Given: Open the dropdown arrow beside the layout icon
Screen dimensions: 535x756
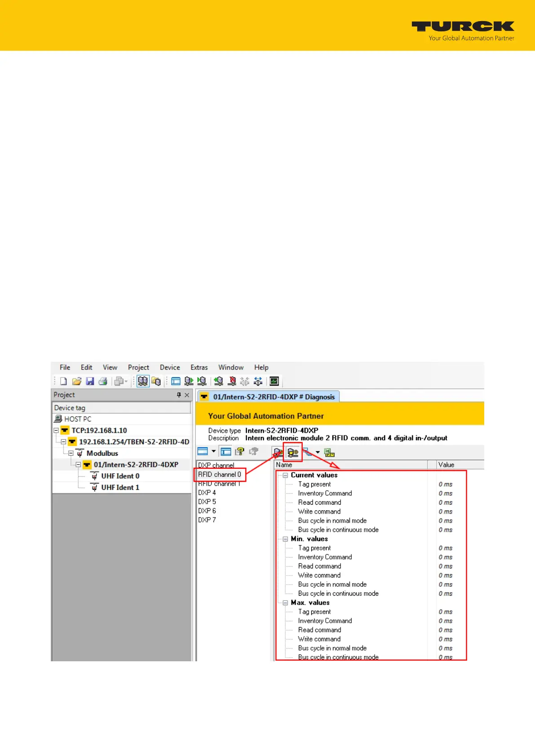Looking at the screenshot, I should tap(213, 452).
